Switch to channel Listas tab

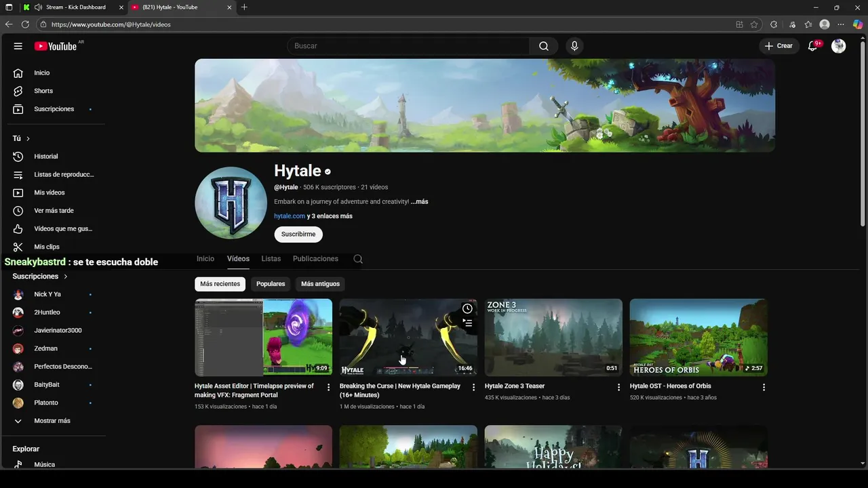[271, 259]
